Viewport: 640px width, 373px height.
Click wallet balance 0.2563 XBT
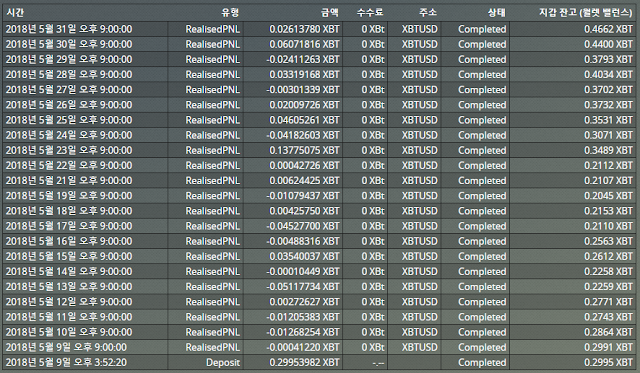(x=609, y=241)
